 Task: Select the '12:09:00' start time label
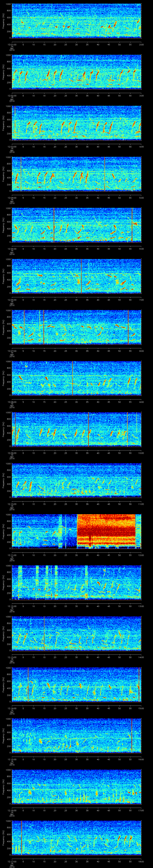coord(12,453)
